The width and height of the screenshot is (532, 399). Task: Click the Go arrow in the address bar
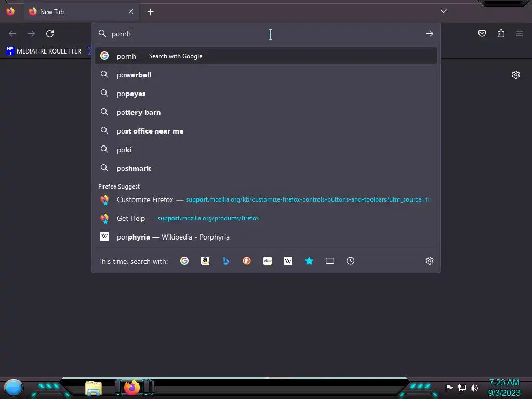click(430, 34)
